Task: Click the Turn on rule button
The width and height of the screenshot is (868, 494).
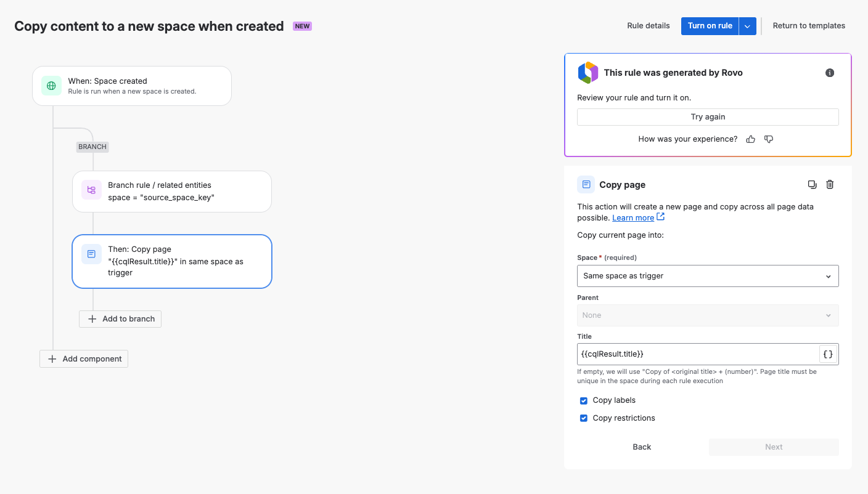Action: (x=710, y=26)
